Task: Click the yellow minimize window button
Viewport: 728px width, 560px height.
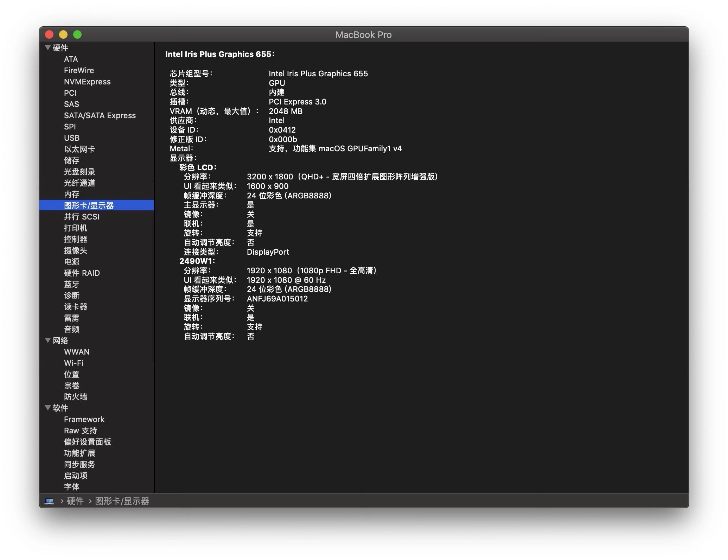Action: click(63, 34)
